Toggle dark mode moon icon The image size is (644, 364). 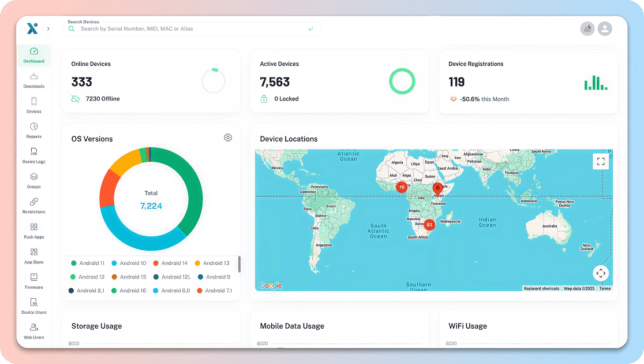[587, 28]
